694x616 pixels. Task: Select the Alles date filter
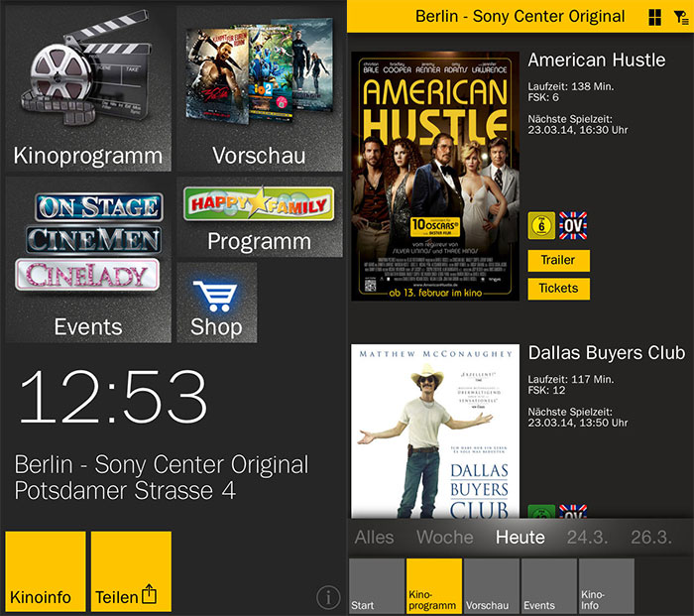[374, 538]
